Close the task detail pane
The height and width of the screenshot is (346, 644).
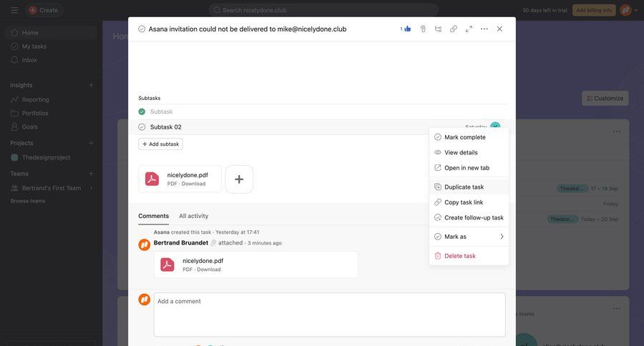tap(499, 29)
